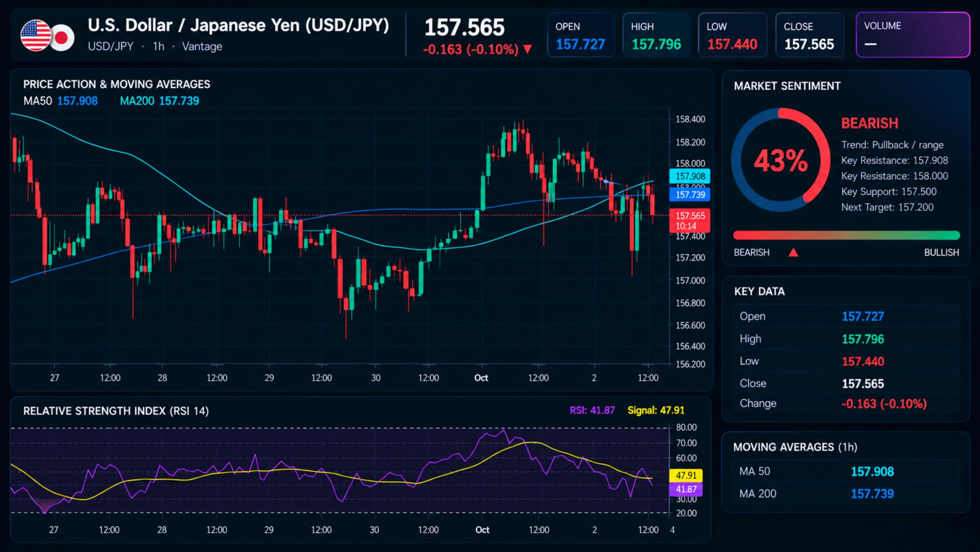The width and height of the screenshot is (980, 552).
Task: Click the MA50 157.908 legend label
Action: point(60,101)
